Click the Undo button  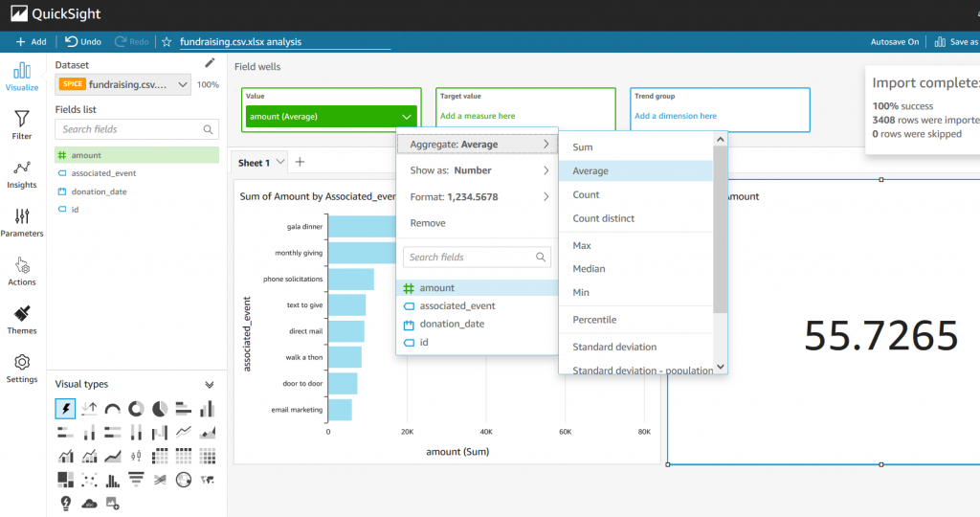83,42
